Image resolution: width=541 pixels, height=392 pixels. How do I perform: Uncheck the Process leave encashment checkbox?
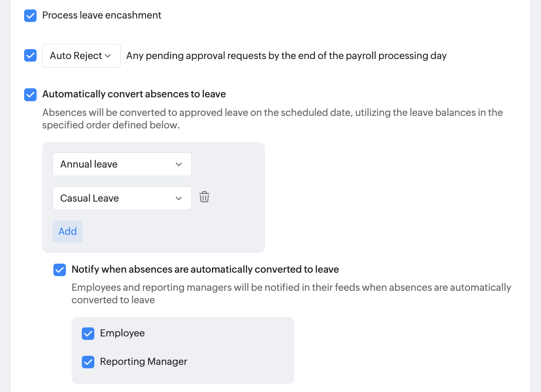coord(30,16)
